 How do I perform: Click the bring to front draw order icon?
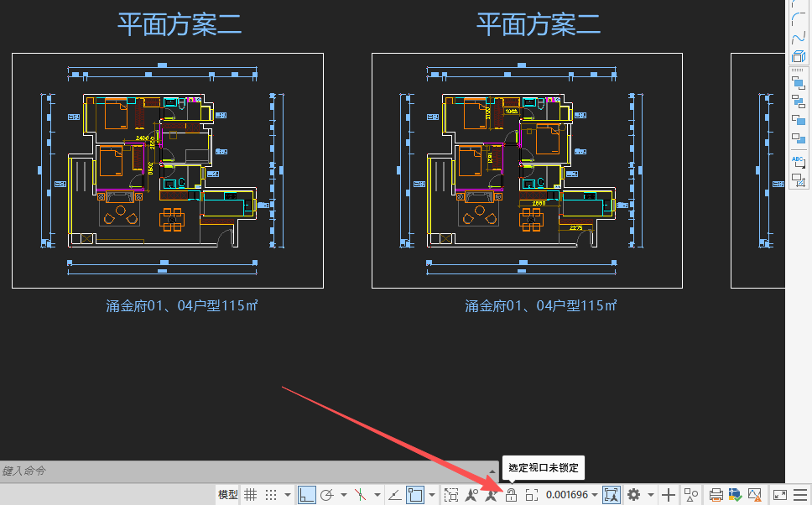(799, 82)
